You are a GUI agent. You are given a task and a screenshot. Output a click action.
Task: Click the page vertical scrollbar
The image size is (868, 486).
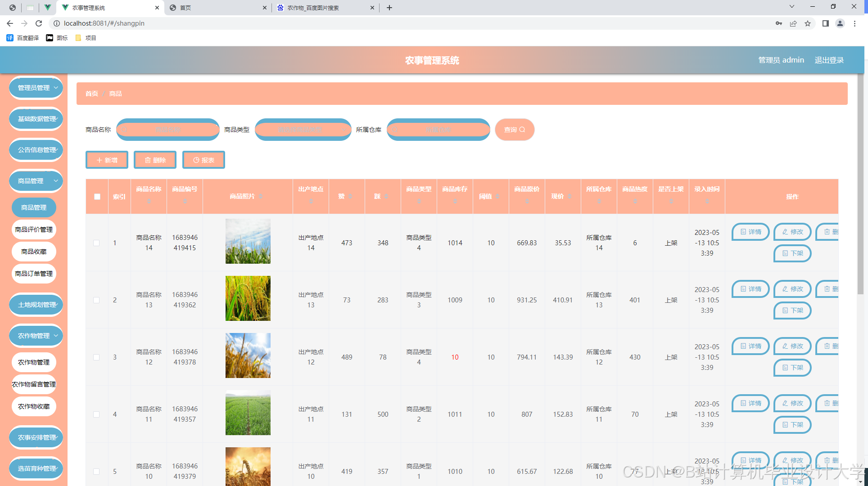tap(860, 180)
